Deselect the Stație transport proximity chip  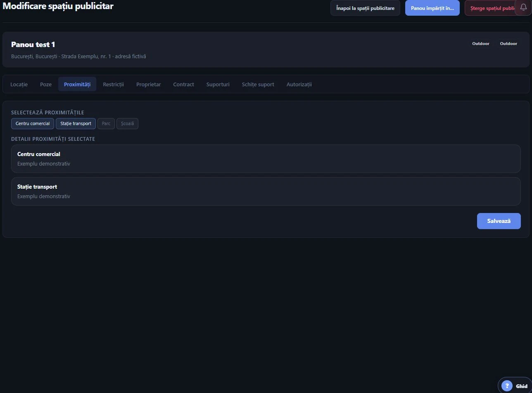(x=76, y=123)
